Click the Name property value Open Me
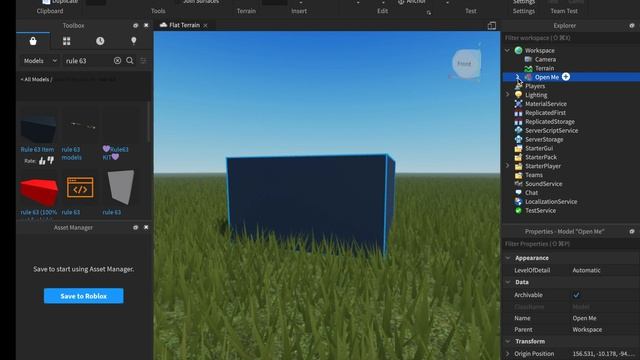Screen dimensions: 640x360 tap(584, 318)
